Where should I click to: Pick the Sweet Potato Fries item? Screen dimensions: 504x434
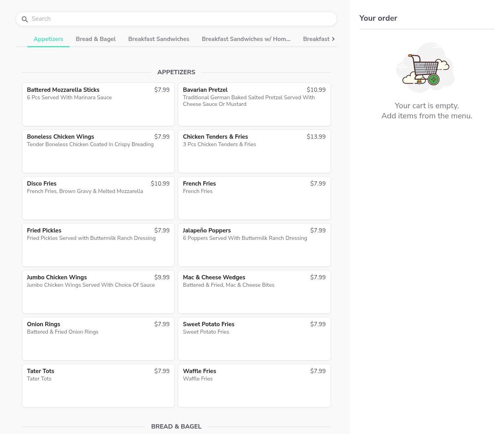tap(254, 338)
